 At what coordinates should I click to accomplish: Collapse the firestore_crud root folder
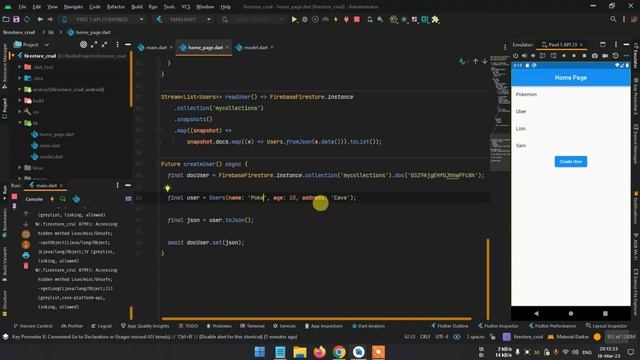(13, 56)
